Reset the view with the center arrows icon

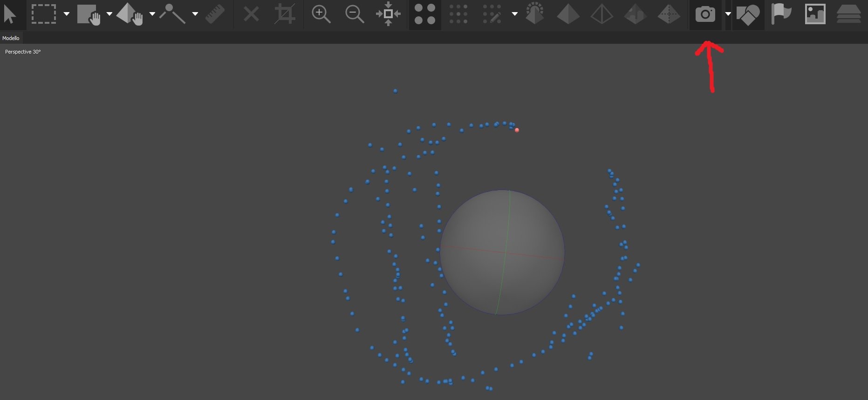(388, 14)
